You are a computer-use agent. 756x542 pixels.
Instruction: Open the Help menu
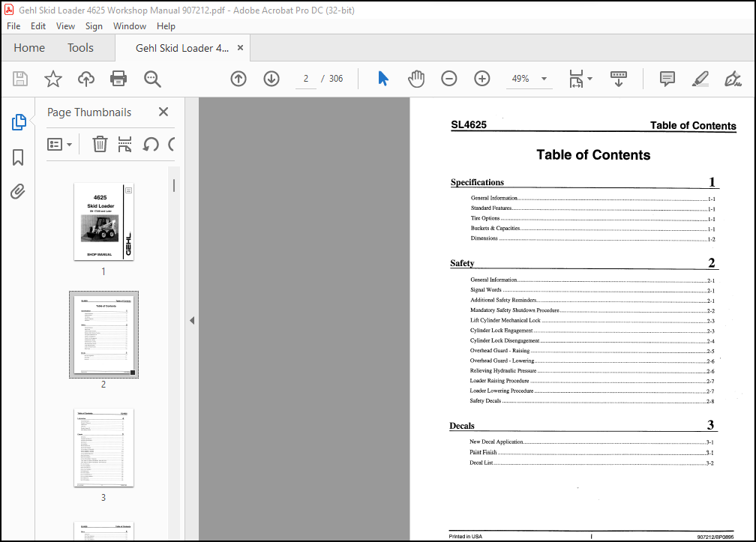166,26
